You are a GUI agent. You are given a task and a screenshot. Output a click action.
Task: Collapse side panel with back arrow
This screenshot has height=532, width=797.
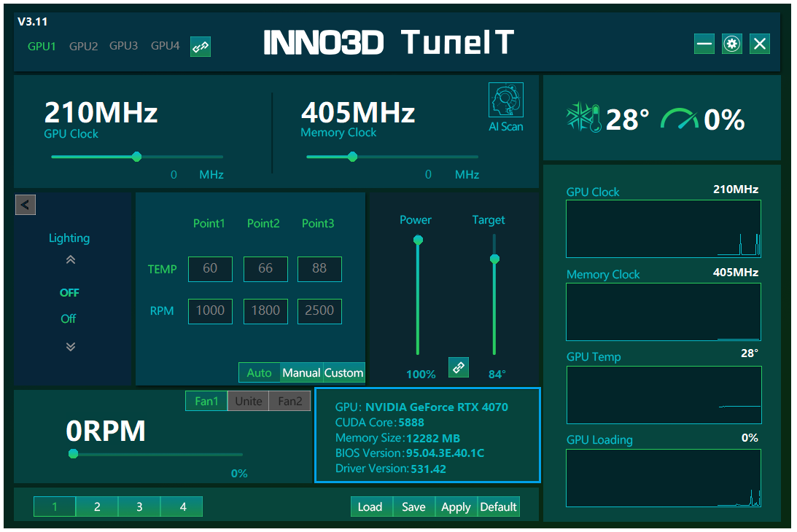pos(26,205)
